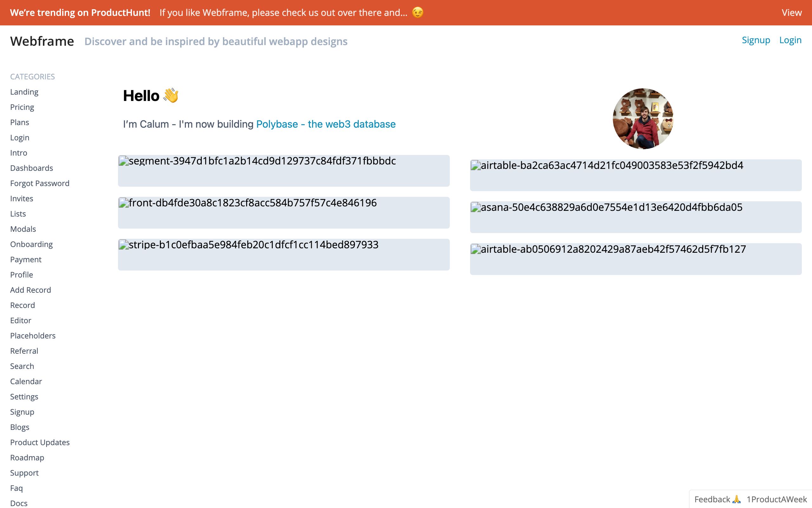Select the Pricing category
Image resolution: width=812 pixels, height=508 pixels.
click(x=22, y=107)
